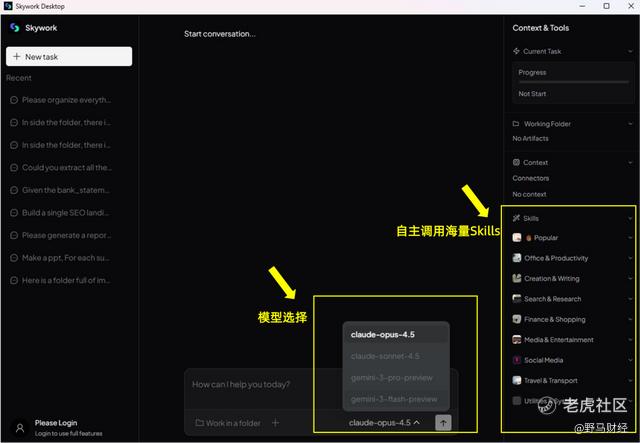Choose gemini-3-pro-preview model

[396, 378]
